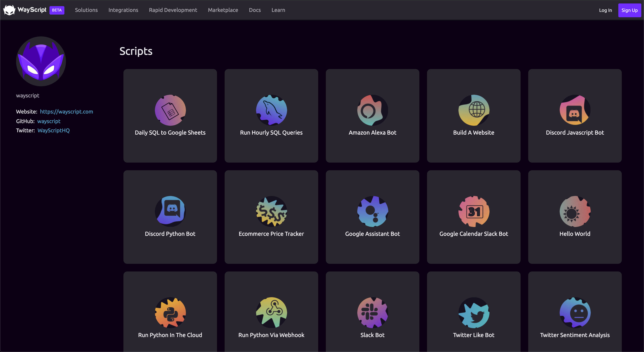Image resolution: width=644 pixels, height=352 pixels.
Task: Select the 'Build A Website' title text
Action: tap(474, 132)
